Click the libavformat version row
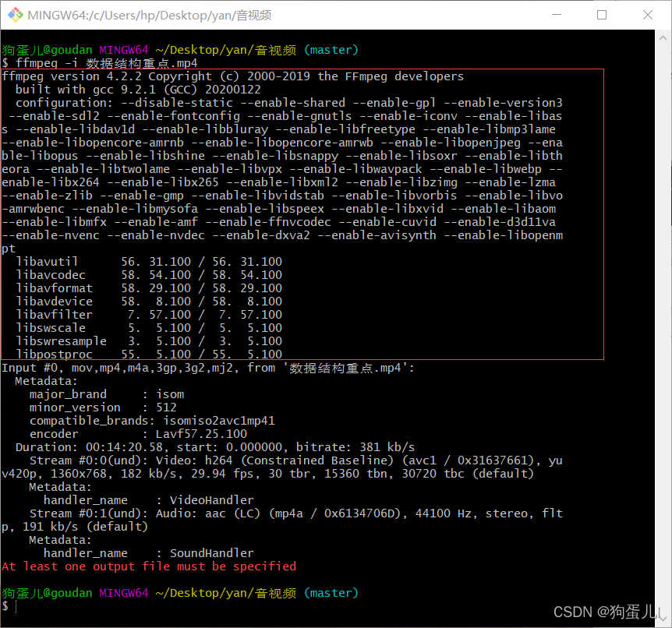Screen dimensions: 672x628 tap(149, 288)
